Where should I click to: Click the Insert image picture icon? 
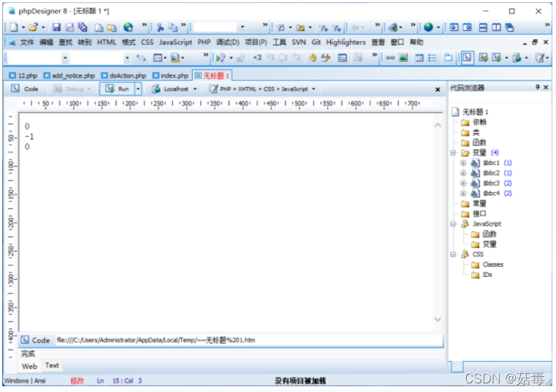pyautogui.click(x=404, y=58)
